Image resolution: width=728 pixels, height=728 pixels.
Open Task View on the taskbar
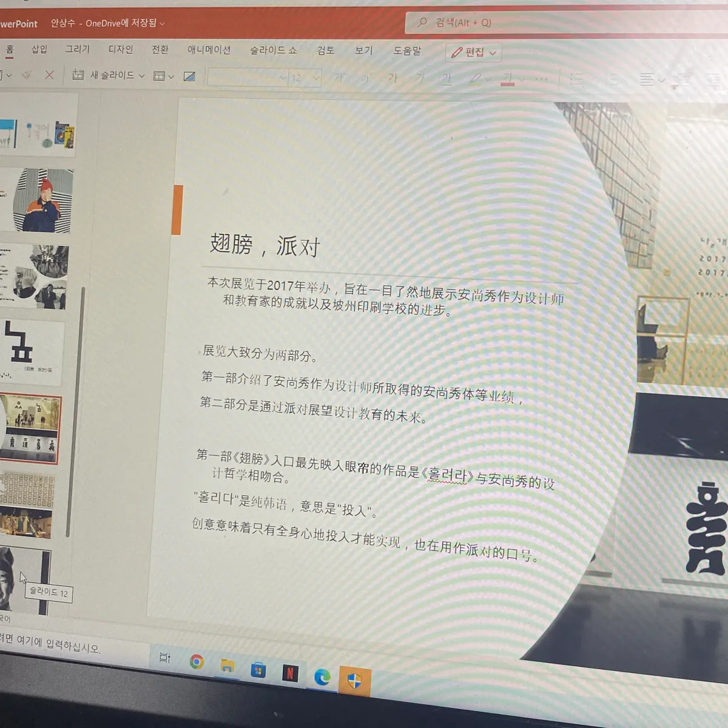(x=164, y=658)
